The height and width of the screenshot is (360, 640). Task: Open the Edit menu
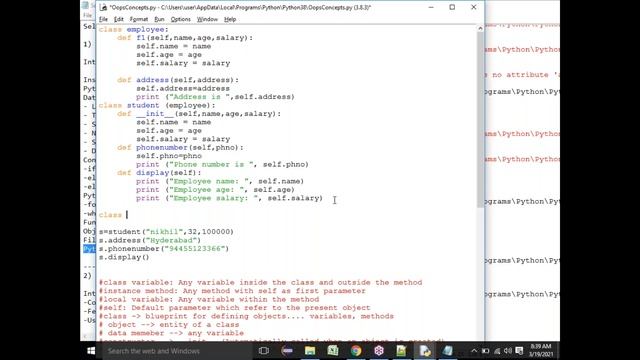click(x=118, y=19)
